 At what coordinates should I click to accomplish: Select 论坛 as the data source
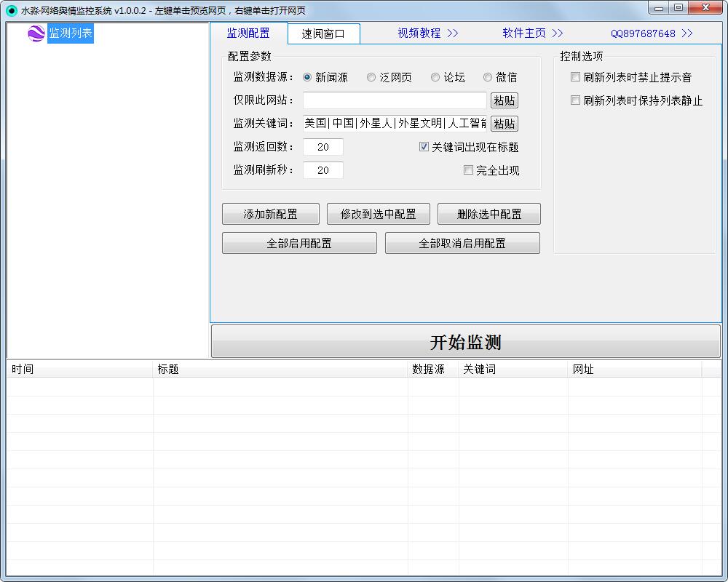pyautogui.click(x=435, y=77)
